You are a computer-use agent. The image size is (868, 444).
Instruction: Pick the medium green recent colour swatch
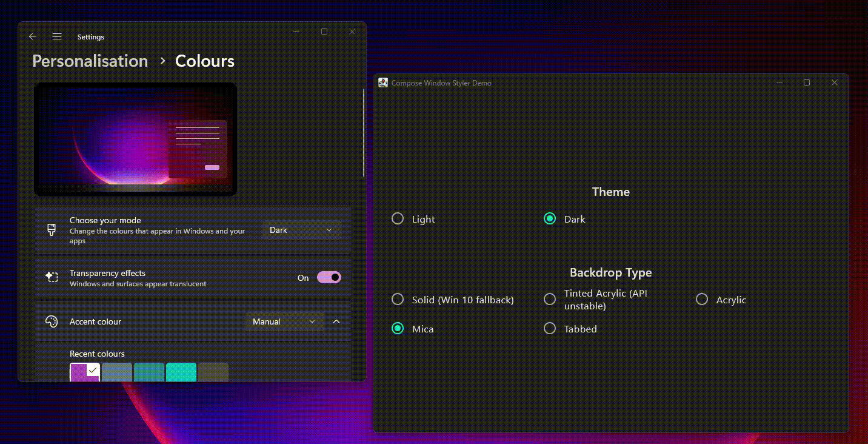[149, 372]
